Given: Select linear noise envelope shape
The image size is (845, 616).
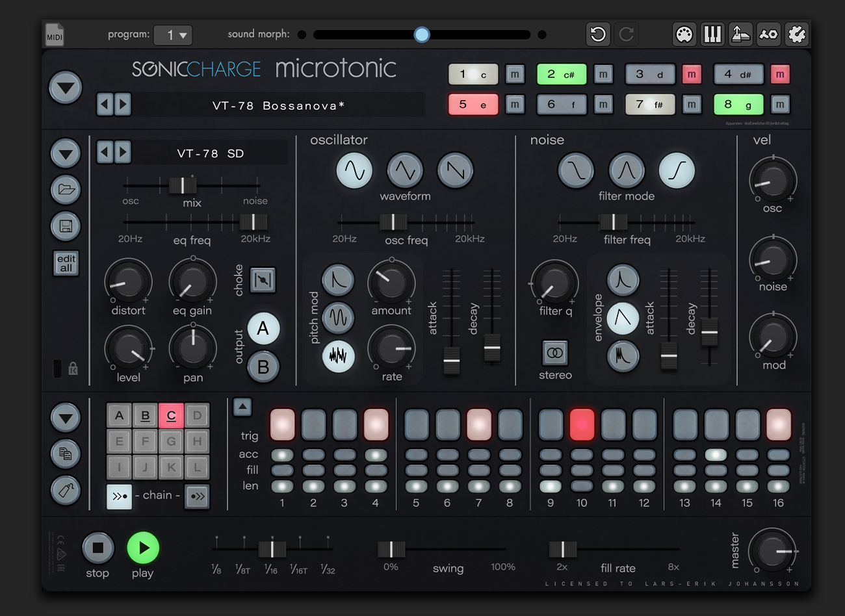Looking at the screenshot, I should click(x=623, y=318).
